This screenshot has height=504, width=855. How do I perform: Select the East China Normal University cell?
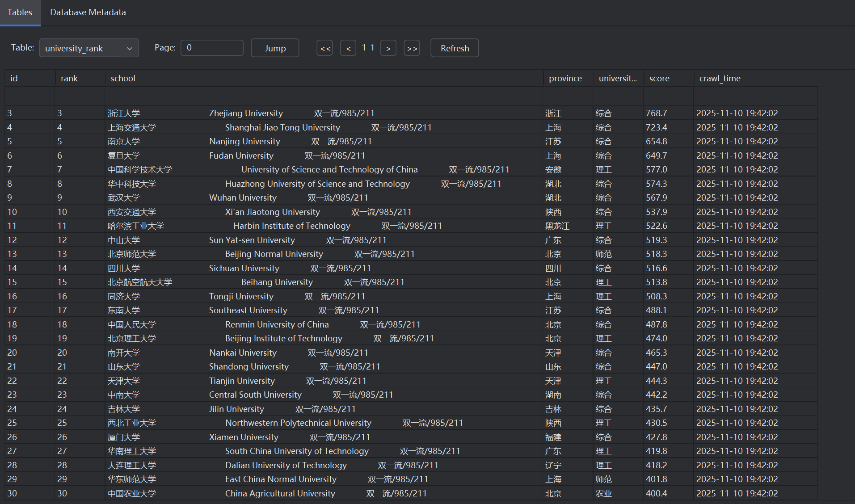(x=324, y=479)
